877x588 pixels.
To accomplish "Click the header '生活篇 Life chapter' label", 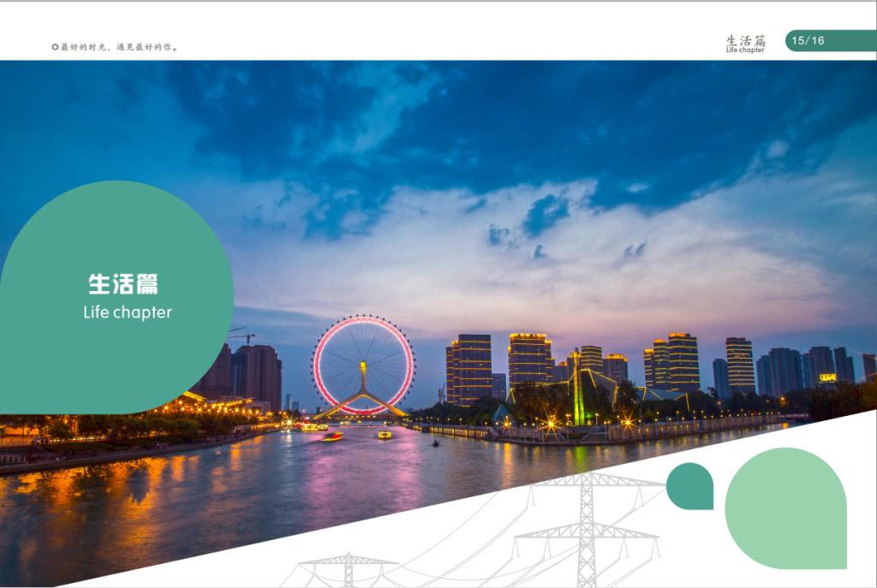I will coord(746,44).
